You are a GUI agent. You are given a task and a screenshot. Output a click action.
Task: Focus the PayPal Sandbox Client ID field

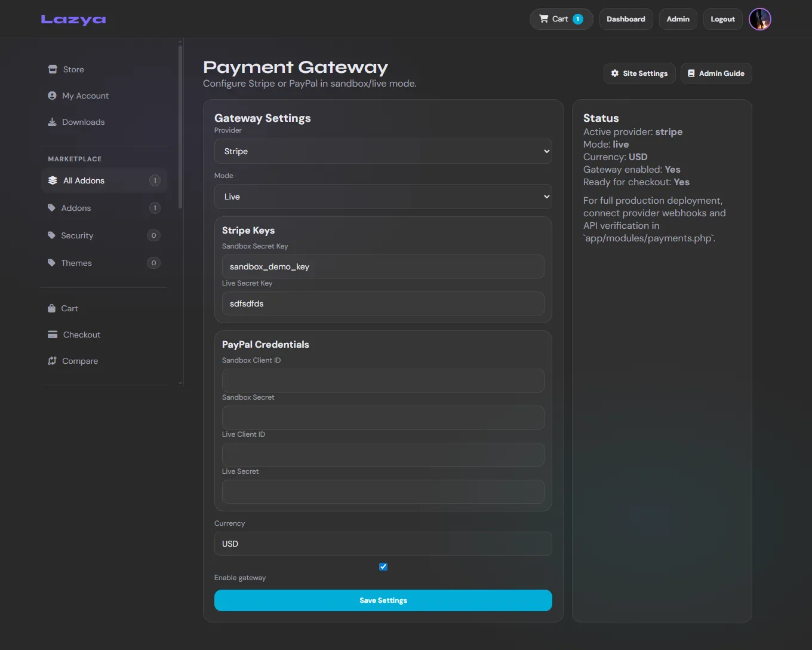[x=383, y=381]
